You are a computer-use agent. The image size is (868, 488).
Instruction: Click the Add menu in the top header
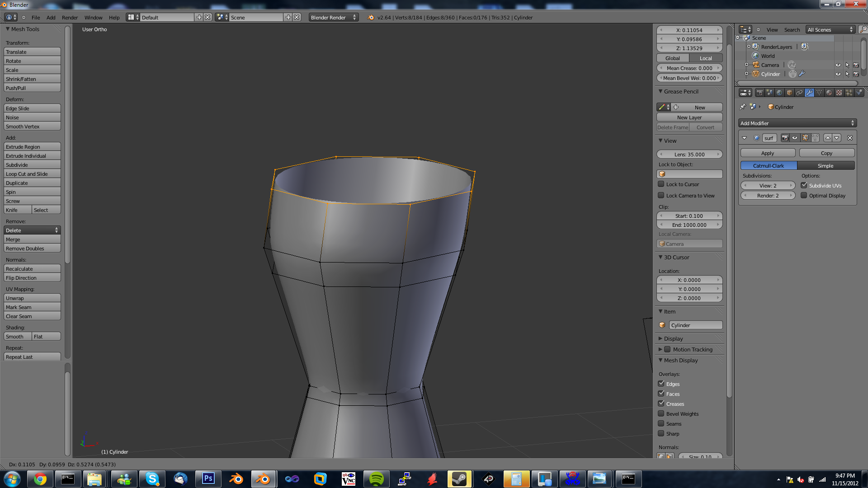tap(51, 18)
